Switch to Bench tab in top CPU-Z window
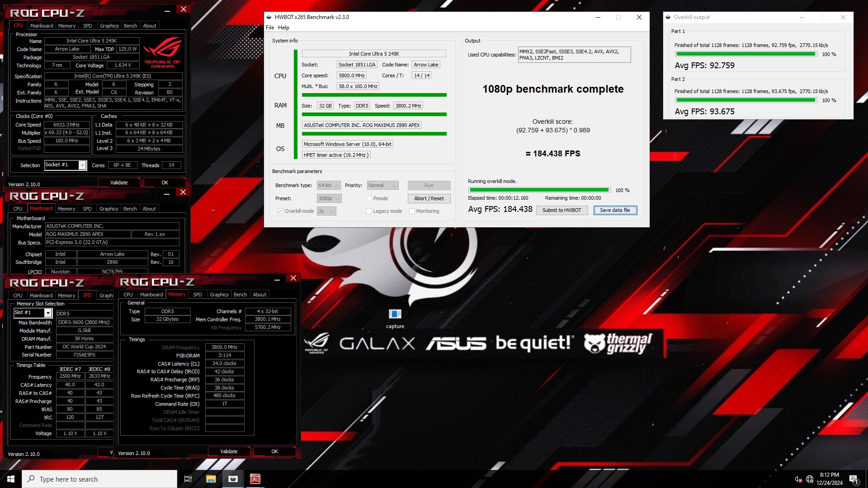The image size is (868, 488). coord(130,26)
